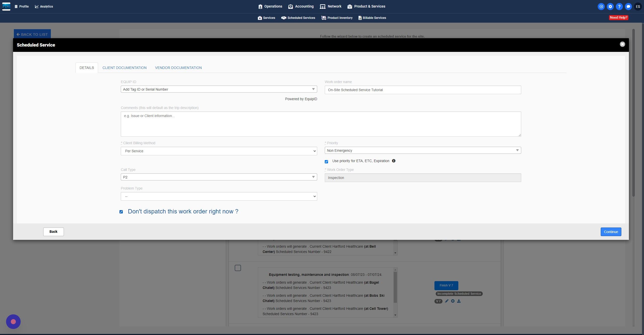Check the Equipment testing row checkbox

point(238,268)
